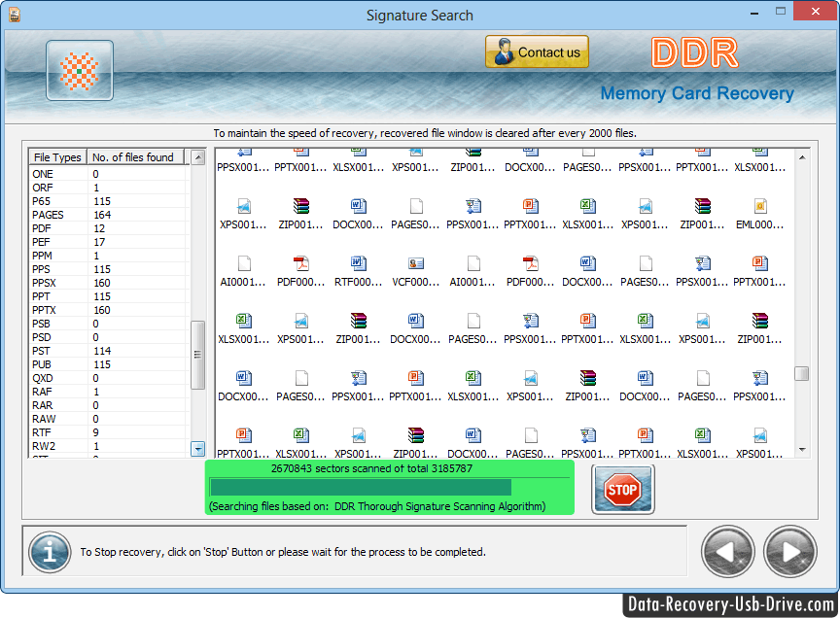
Task: Select the PST row with 114 files
Action: tap(109, 351)
